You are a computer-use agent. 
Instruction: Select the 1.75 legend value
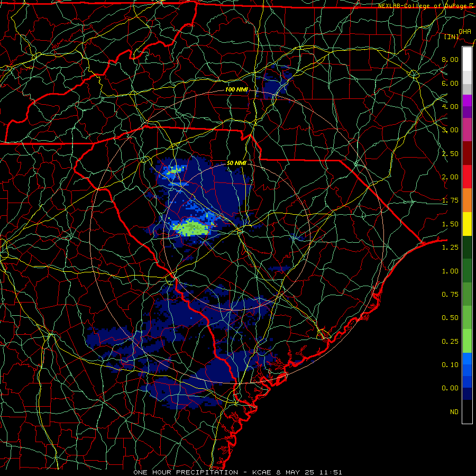coord(450,200)
